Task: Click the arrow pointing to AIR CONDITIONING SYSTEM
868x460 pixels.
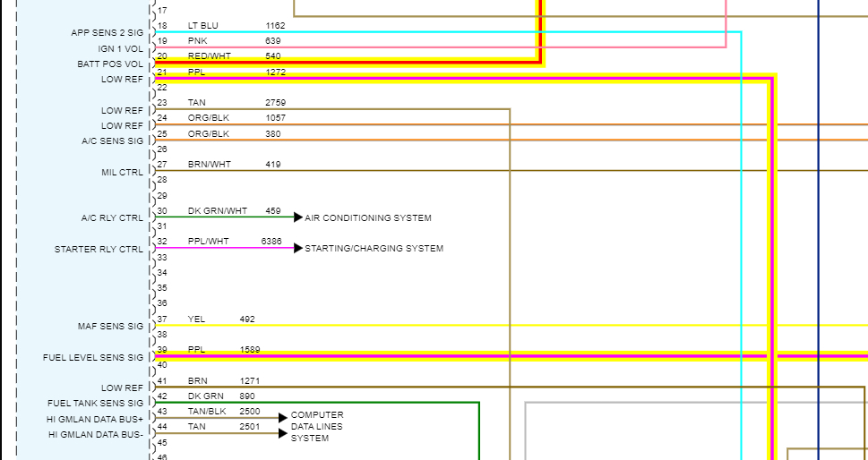Action: 298,217
